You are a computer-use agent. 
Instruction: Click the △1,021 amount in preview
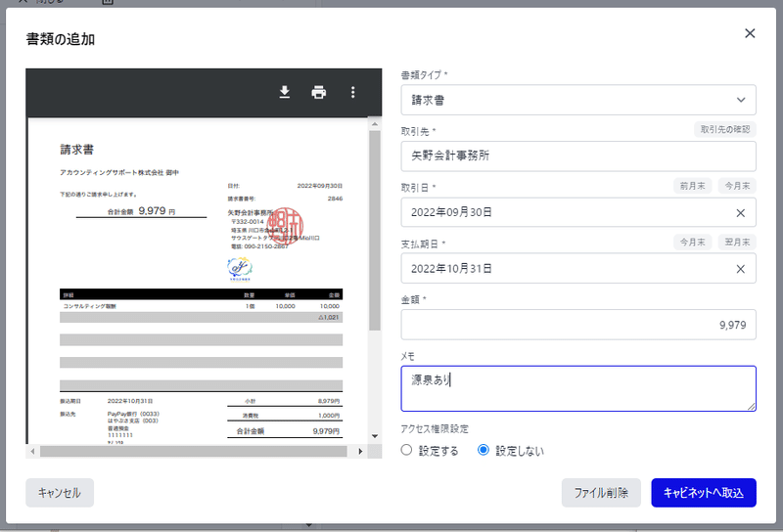(329, 318)
